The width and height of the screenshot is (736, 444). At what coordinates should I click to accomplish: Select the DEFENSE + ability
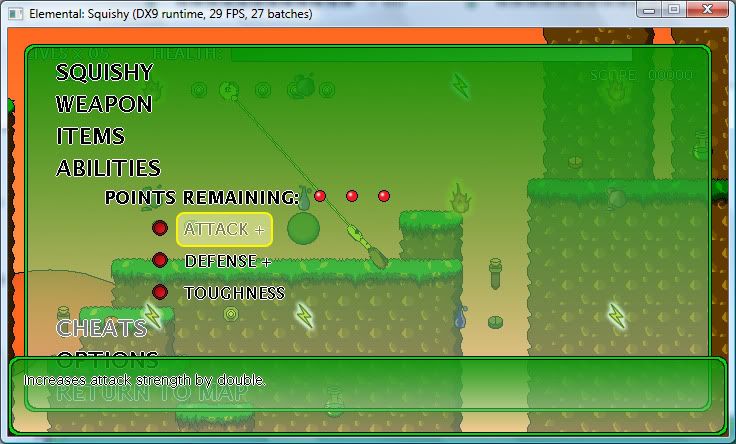tap(228, 261)
